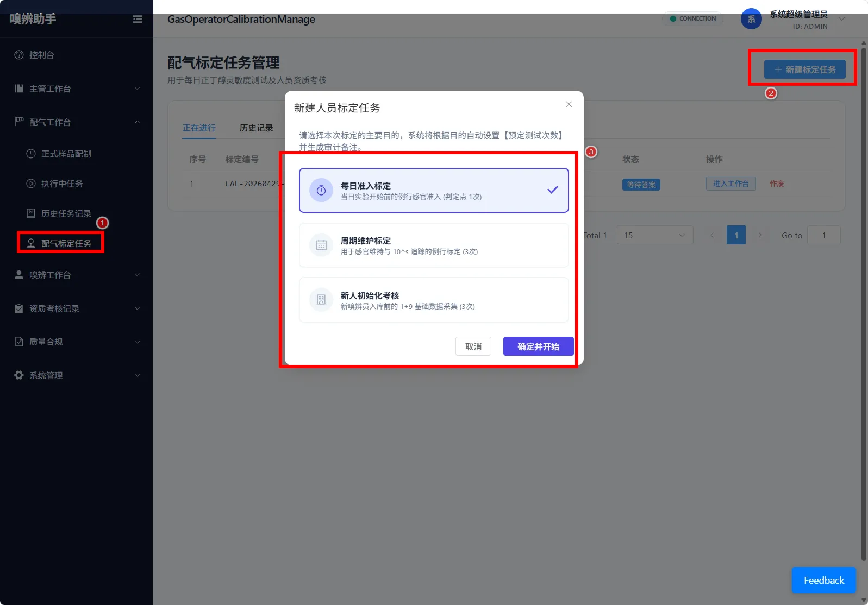Click the Go to page input field
Image resolution: width=868 pixels, height=605 pixels.
pyautogui.click(x=823, y=235)
